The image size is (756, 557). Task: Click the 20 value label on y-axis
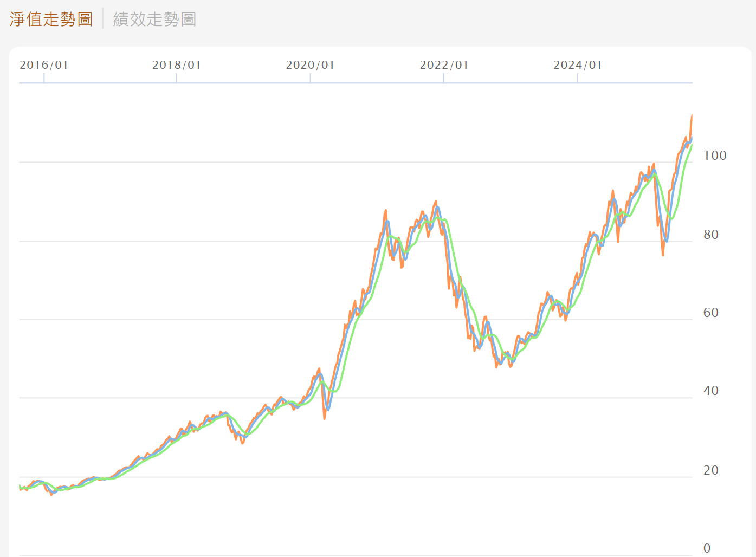pyautogui.click(x=711, y=470)
